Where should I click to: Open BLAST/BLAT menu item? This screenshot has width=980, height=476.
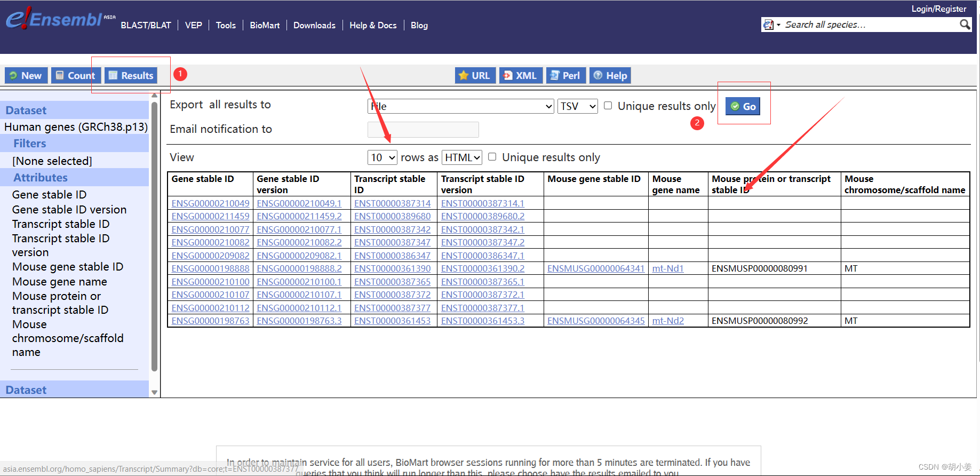(x=146, y=25)
